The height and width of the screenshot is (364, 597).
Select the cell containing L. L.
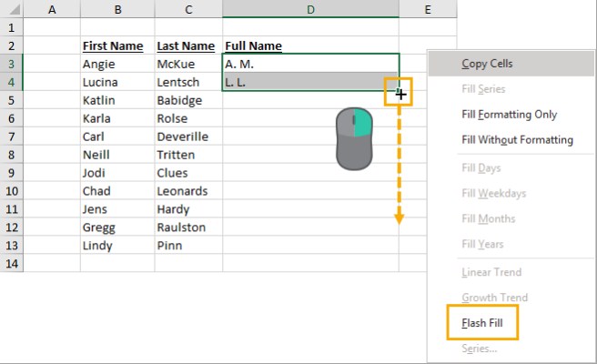point(310,82)
